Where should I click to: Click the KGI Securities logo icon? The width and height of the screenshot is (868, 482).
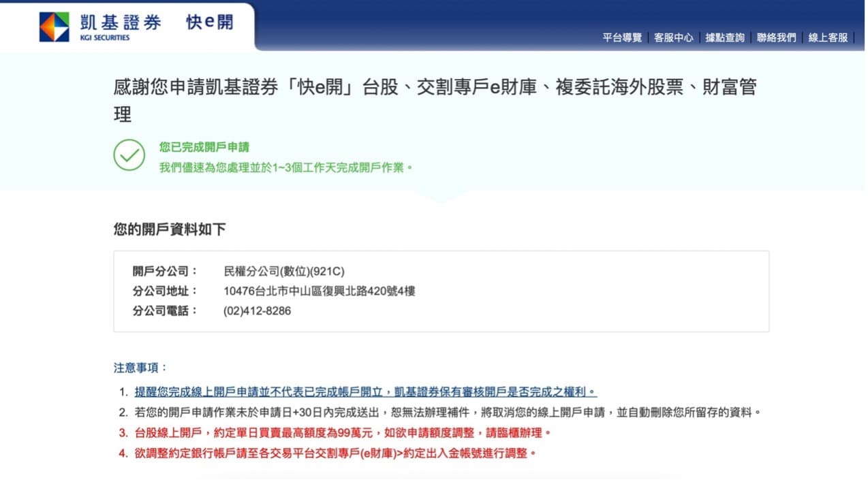tap(54, 27)
